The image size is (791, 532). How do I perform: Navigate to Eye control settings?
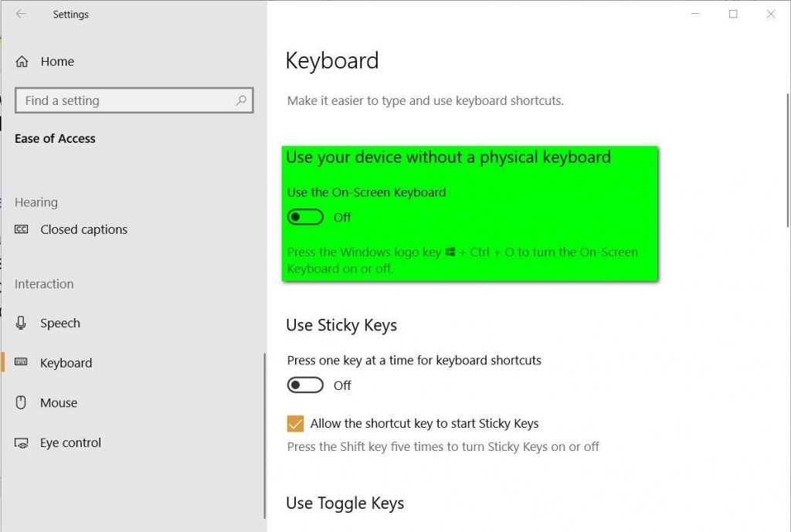pos(70,442)
